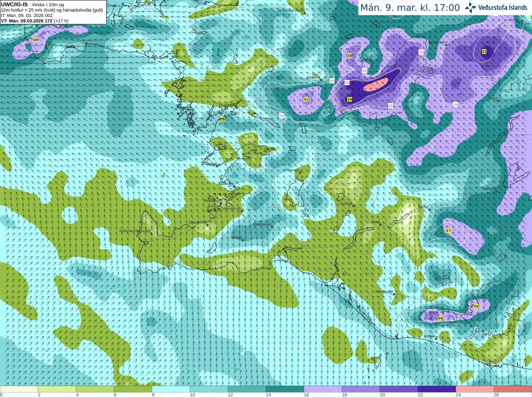Click the Holtavörðuheiði station label

point(291,10)
